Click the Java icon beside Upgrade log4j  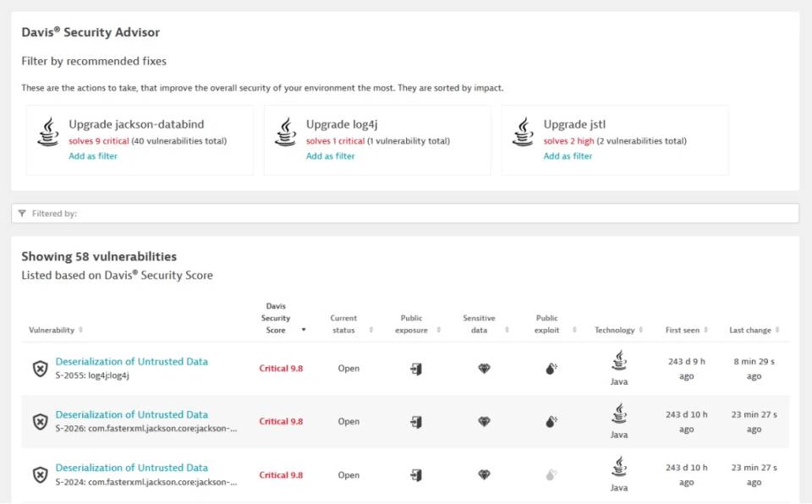pyautogui.click(x=285, y=132)
